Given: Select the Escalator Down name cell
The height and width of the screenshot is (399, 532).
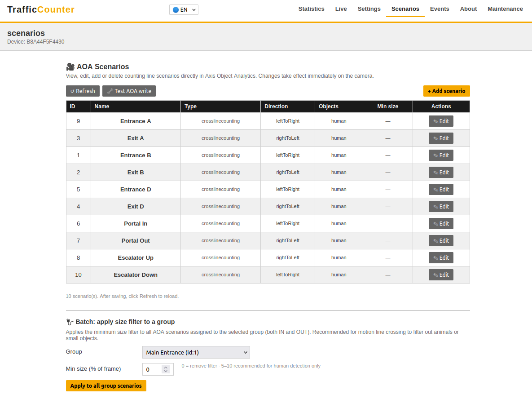Looking at the screenshot, I should (x=136, y=275).
